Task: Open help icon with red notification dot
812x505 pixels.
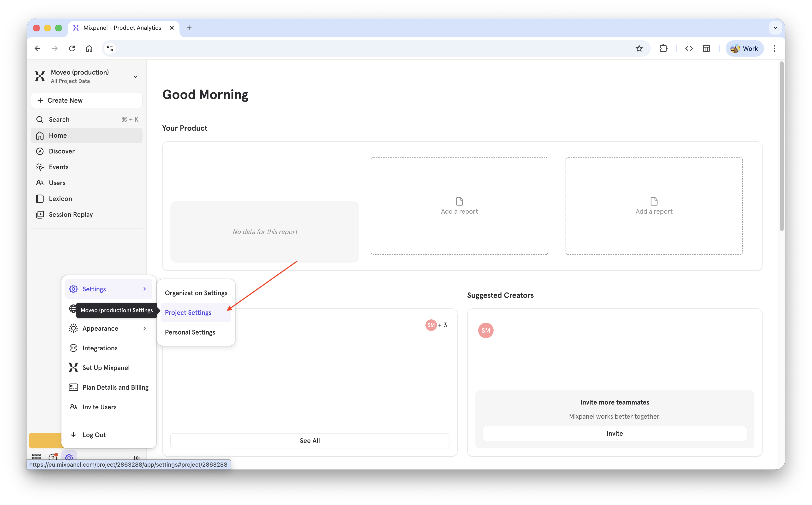Action: point(53,456)
